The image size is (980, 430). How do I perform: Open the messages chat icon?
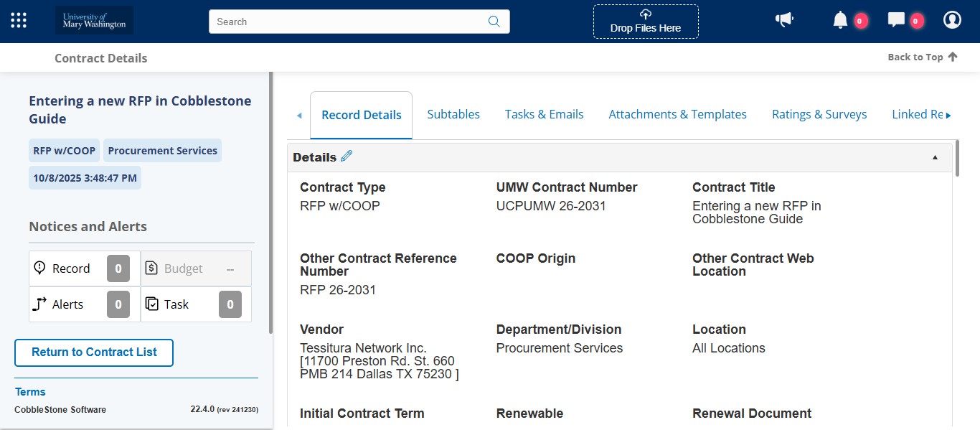coord(896,19)
